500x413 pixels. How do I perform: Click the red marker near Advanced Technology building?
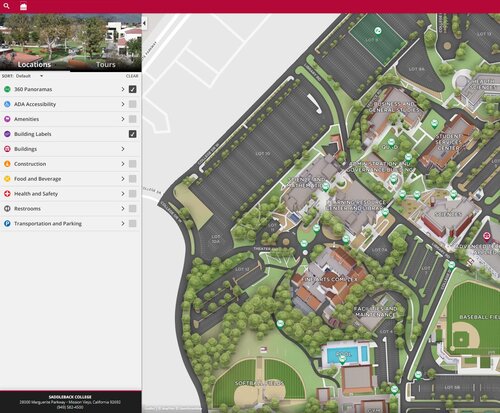487,237
